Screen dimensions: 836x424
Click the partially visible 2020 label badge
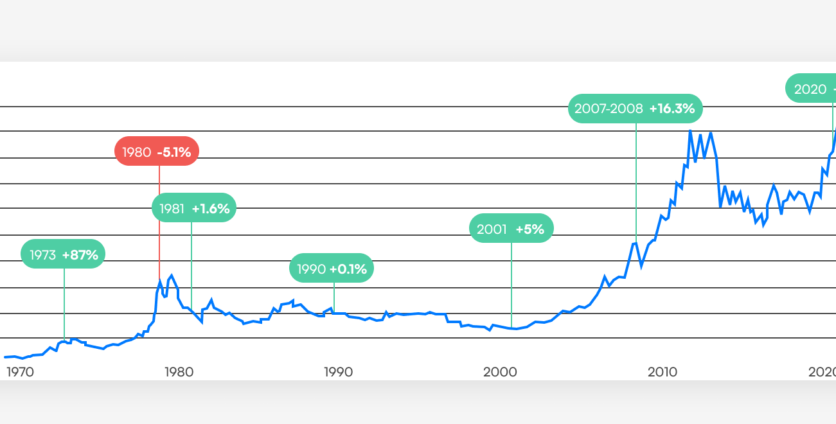(810, 90)
